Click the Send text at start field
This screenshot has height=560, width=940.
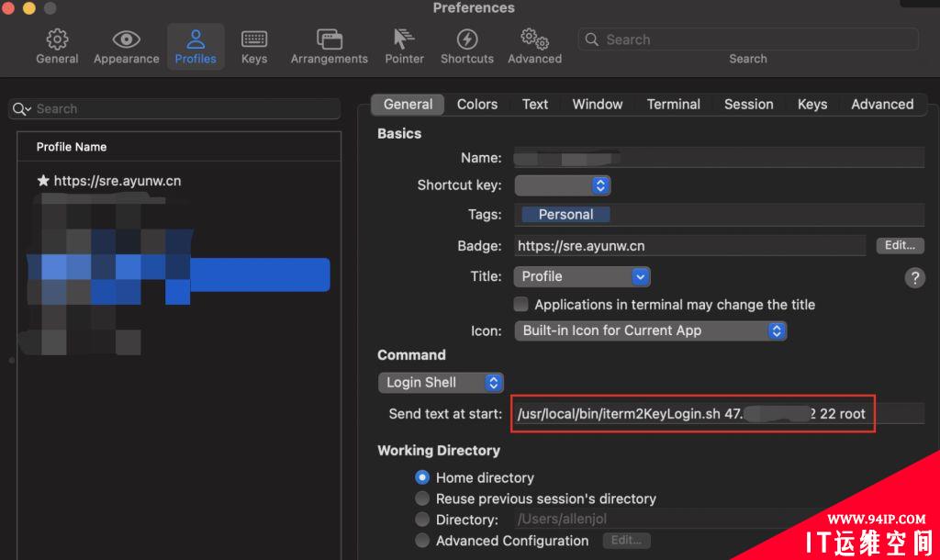(719, 414)
